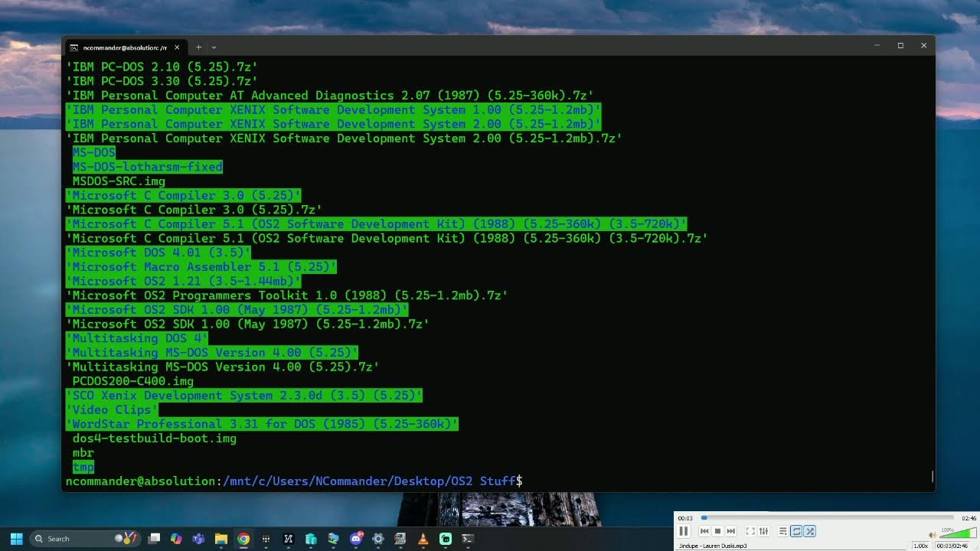Image resolution: width=980 pixels, height=551 pixels.
Task: Skip to next track in VLC
Action: tap(731, 531)
